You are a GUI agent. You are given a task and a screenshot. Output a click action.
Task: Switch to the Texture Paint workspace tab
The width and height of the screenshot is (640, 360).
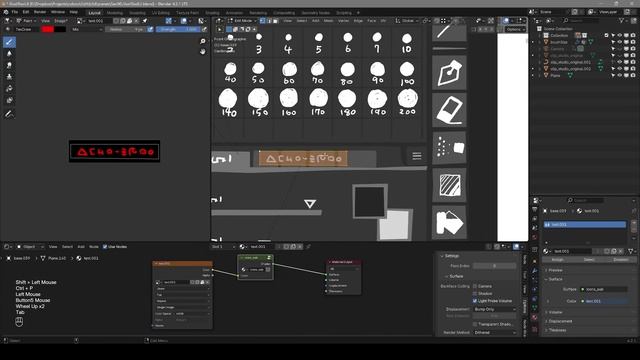click(x=188, y=13)
